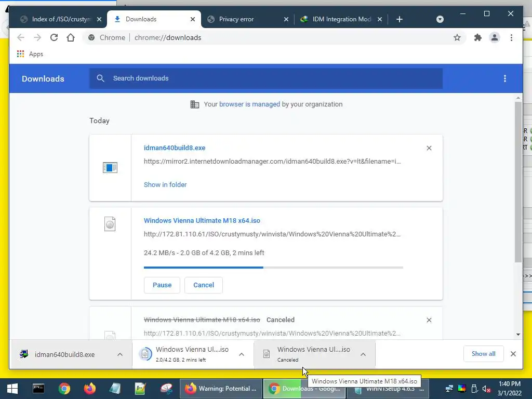Screen dimensions: 532x399
Task: Cancel the Windows Vienna ISO download
Action: tap(204, 285)
